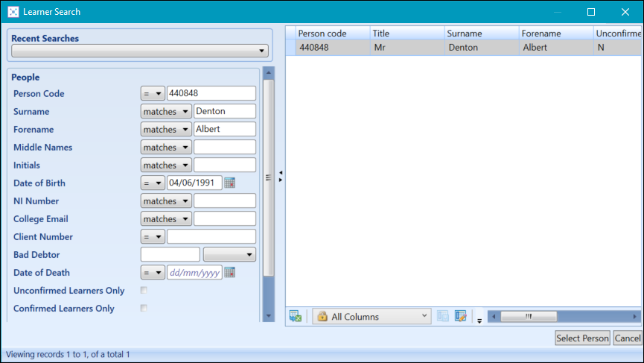Image resolution: width=644 pixels, height=363 pixels.
Task: Sort by Person code column header
Action: pyautogui.click(x=332, y=34)
